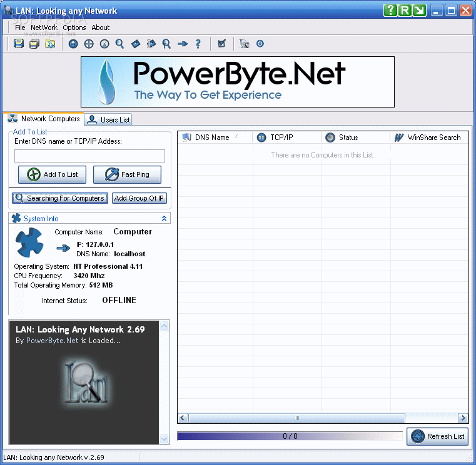Viewport: 476px width, 465px height.
Task: Click the tag with cursor toolbar icon
Action: point(151,44)
